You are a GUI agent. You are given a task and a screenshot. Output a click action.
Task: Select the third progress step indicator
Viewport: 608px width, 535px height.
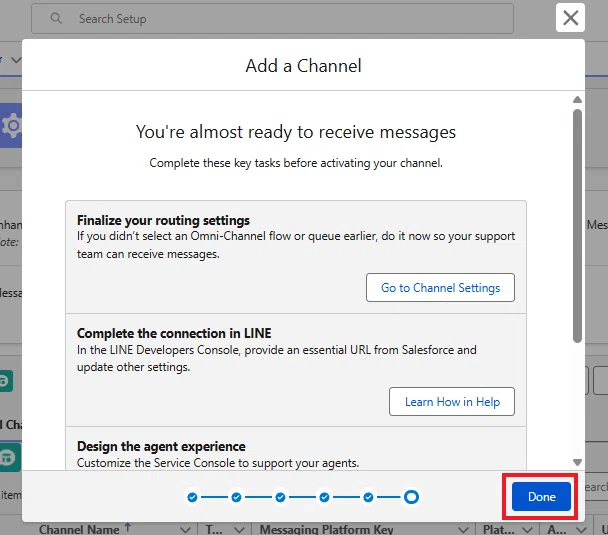pos(280,497)
